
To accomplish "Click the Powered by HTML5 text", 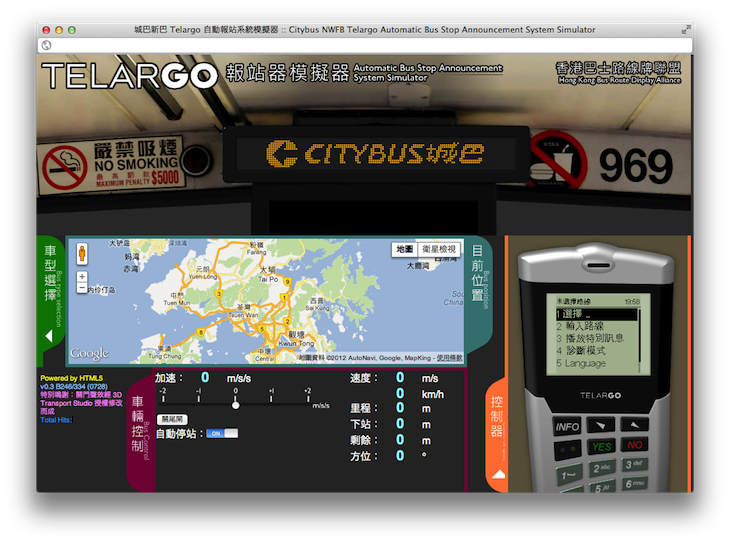I will [x=72, y=378].
